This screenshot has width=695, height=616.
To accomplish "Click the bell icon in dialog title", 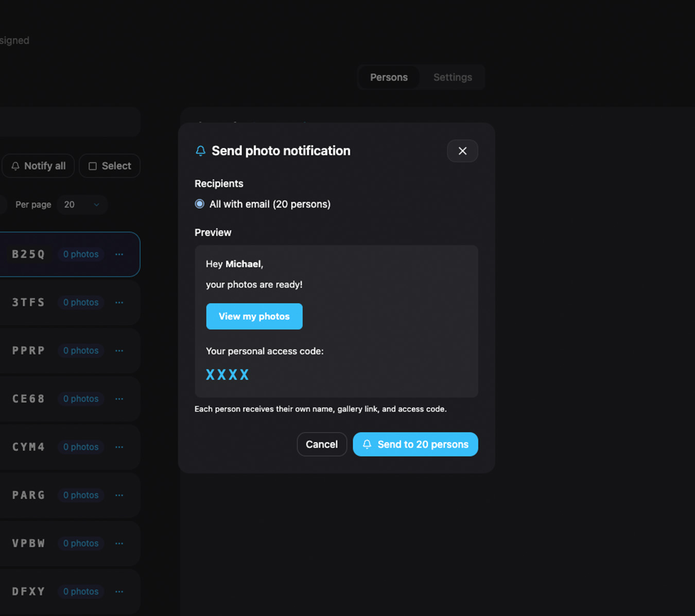I will tap(201, 151).
